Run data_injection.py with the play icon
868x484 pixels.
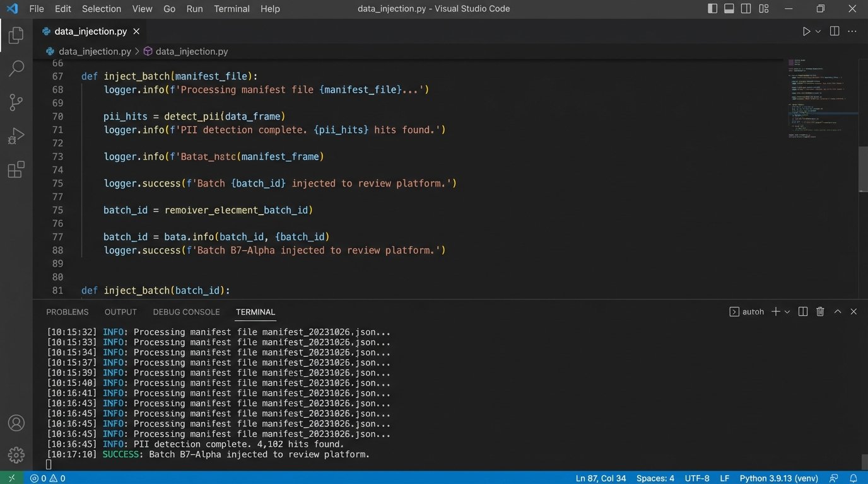806,30
